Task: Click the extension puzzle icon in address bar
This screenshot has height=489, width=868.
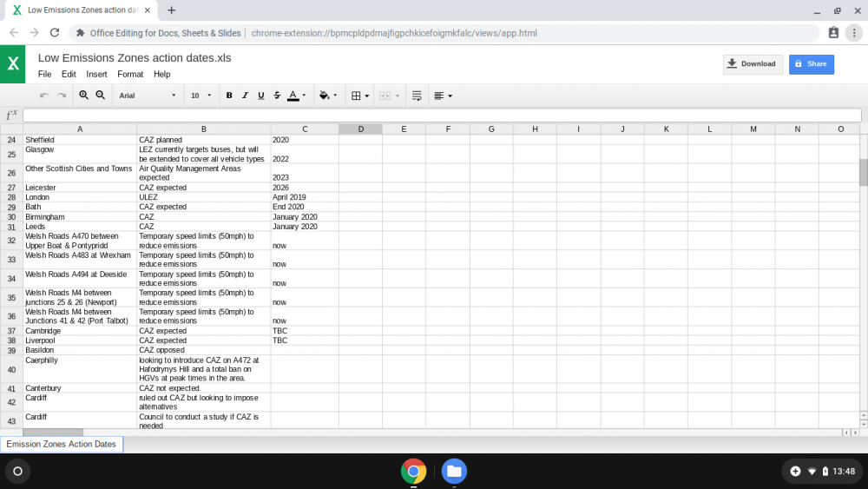Action: 80,33
